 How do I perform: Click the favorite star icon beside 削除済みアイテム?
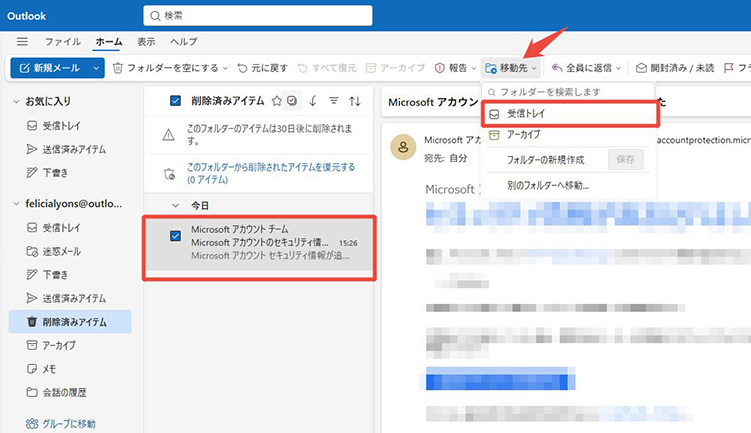[276, 101]
